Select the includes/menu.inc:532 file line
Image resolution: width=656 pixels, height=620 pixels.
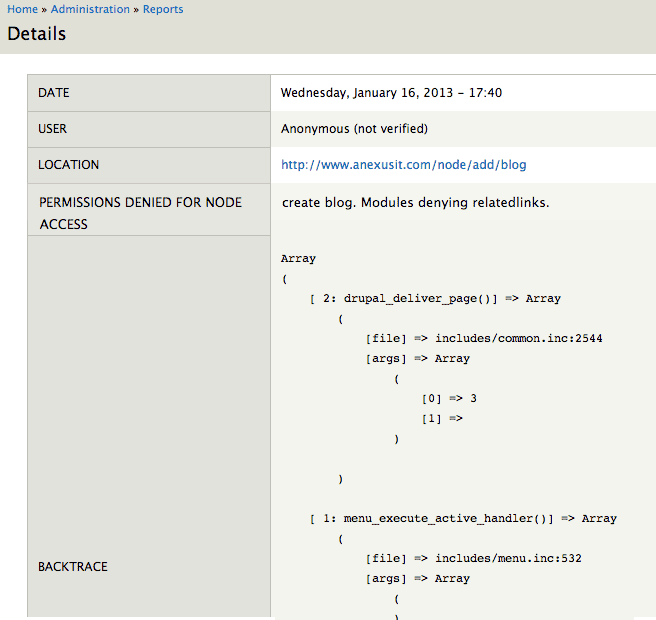point(474,559)
